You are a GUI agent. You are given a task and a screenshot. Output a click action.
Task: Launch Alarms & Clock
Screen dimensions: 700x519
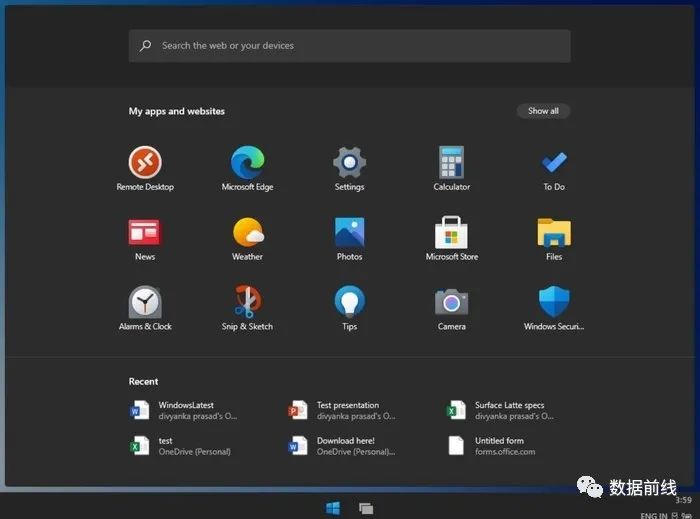pyautogui.click(x=145, y=308)
